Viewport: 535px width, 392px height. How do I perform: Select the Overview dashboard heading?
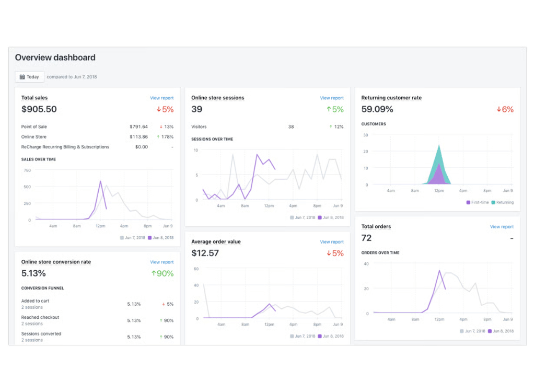tap(55, 57)
